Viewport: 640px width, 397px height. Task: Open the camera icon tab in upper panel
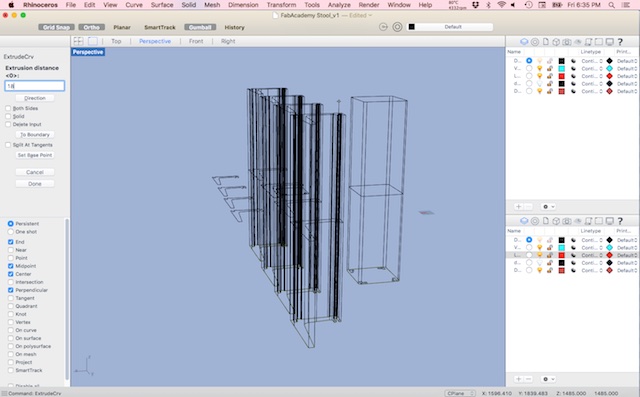point(567,42)
